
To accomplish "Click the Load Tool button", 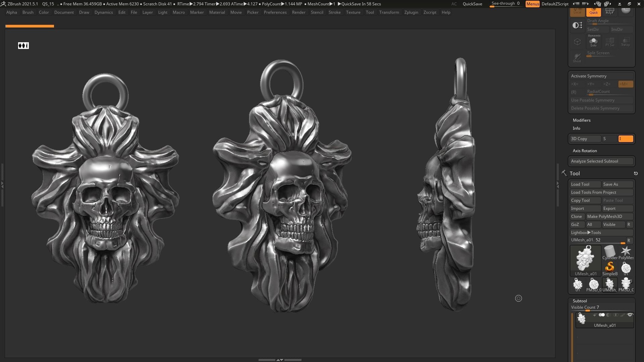I will [x=585, y=184].
